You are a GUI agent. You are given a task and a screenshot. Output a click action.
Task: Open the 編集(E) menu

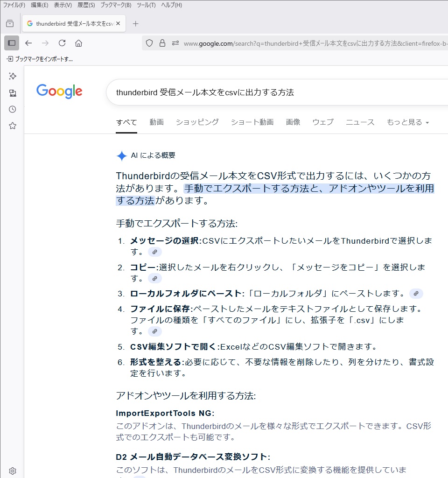pos(40,5)
